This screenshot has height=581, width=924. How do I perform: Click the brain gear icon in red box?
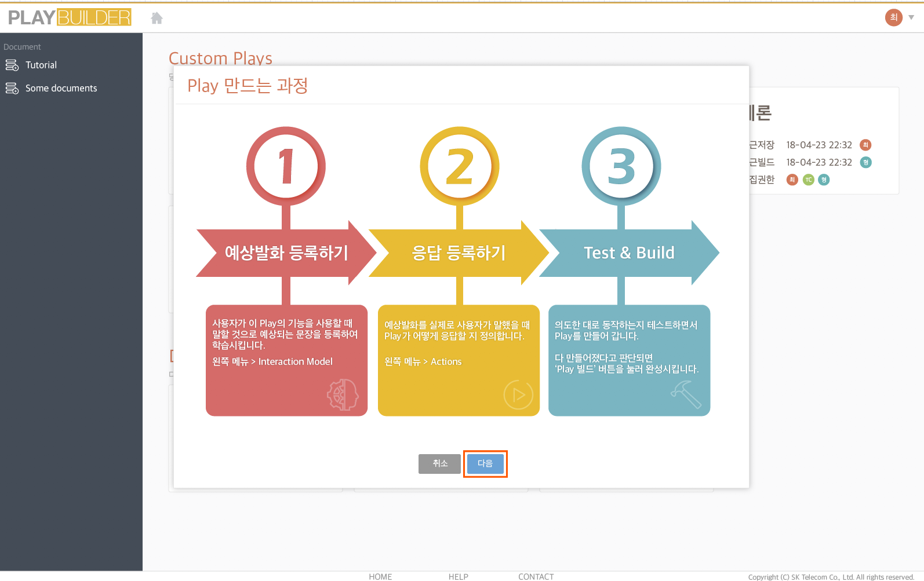click(x=343, y=394)
